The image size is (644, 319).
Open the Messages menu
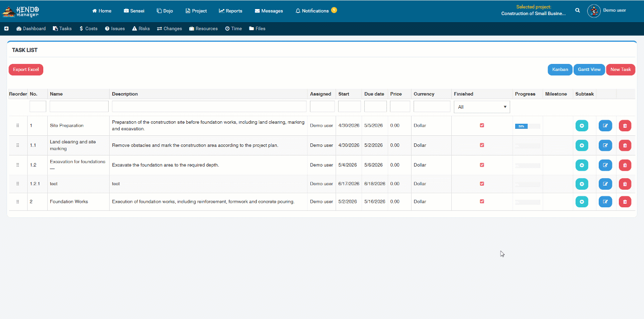pos(269,11)
